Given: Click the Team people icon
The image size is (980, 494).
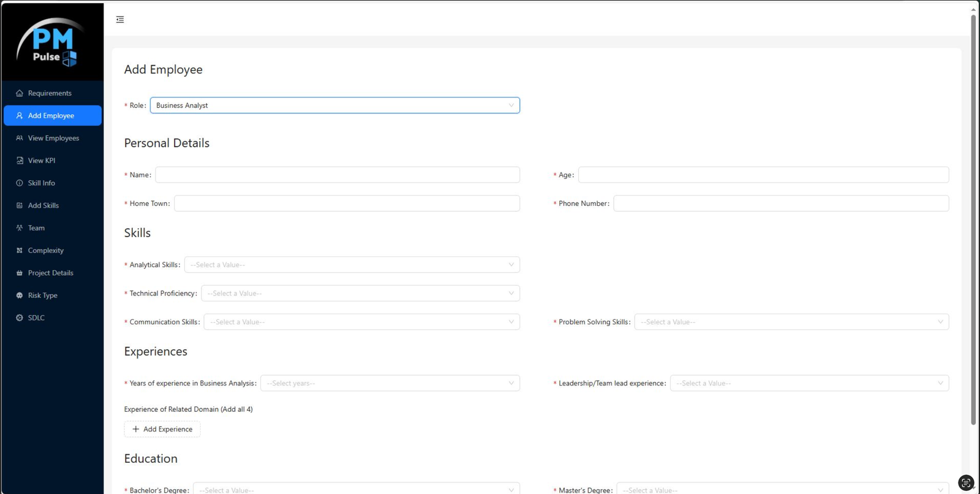Looking at the screenshot, I should point(20,228).
